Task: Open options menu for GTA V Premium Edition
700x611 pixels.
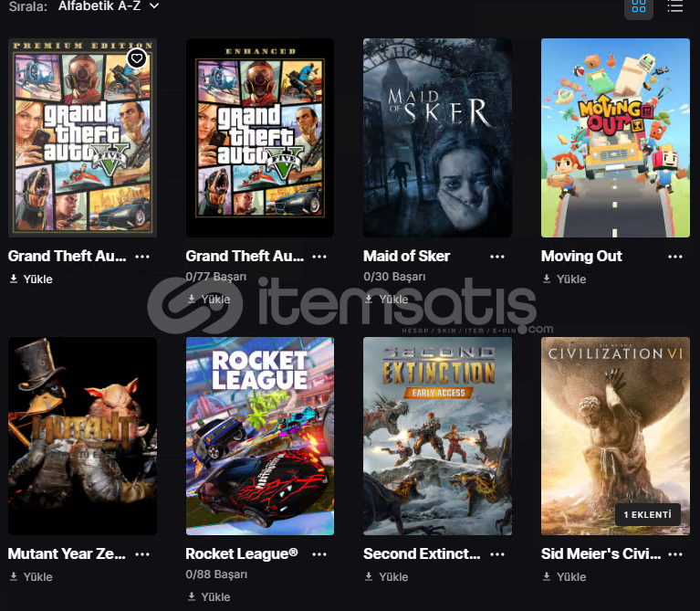Action: point(142,257)
